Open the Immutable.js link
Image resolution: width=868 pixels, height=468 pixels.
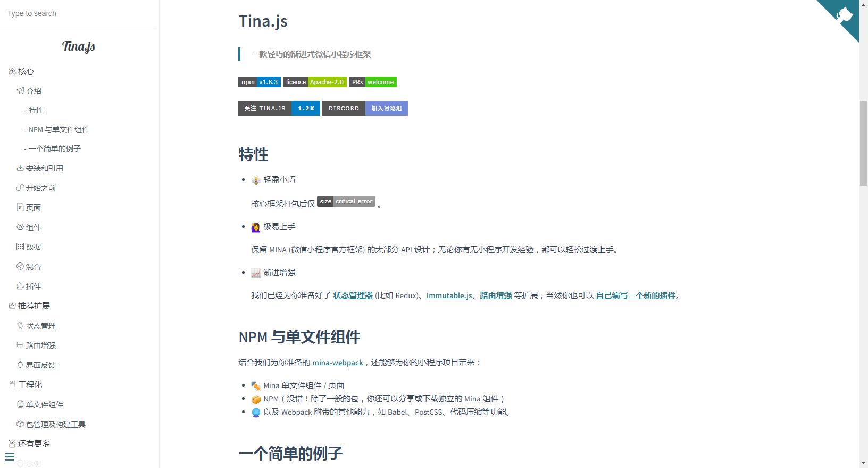449,295
